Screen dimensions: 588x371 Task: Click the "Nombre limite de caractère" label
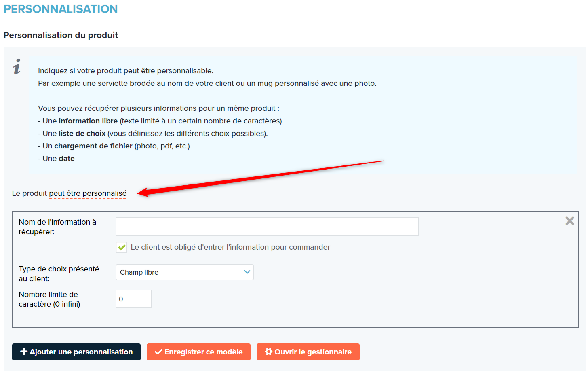[x=49, y=299]
